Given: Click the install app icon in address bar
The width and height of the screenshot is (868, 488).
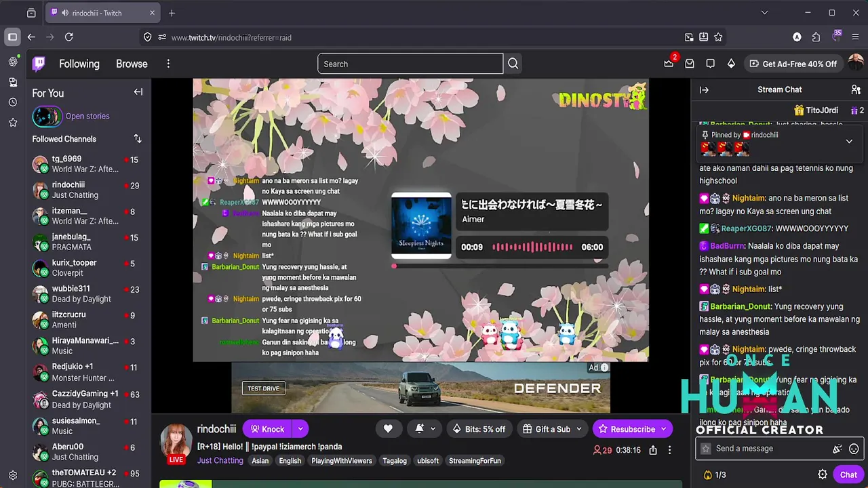Looking at the screenshot, I should (x=703, y=37).
